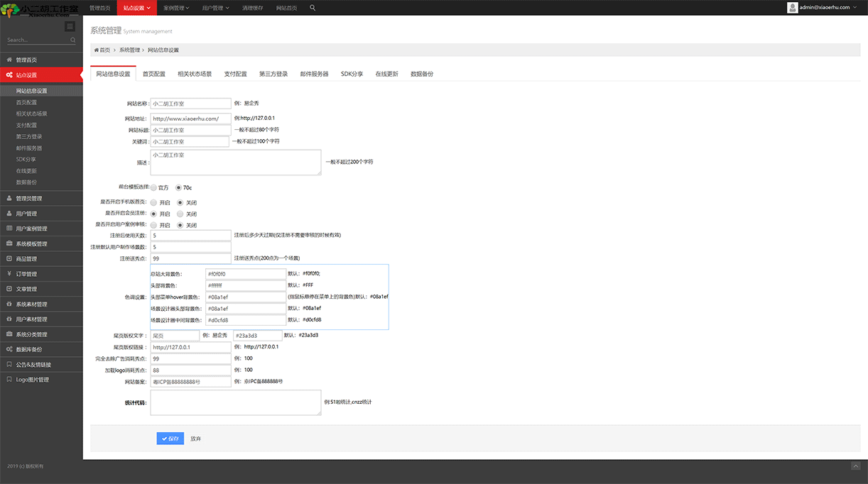Click the search magnifier icon in top navigation

pyautogui.click(x=313, y=8)
